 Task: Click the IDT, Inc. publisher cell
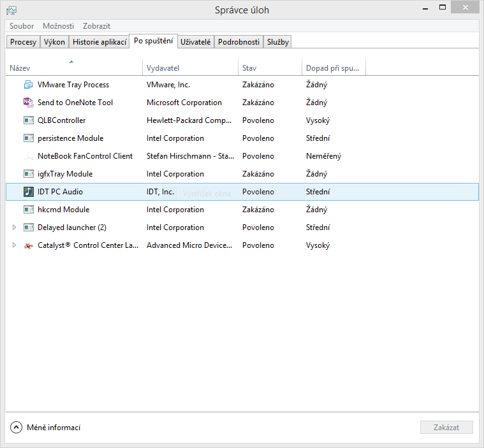click(x=160, y=192)
